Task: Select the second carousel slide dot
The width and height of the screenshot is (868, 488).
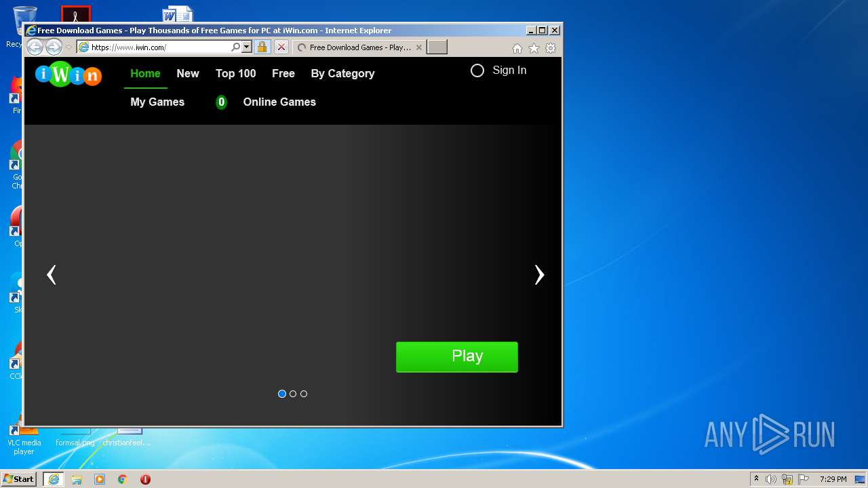Action: [293, 394]
